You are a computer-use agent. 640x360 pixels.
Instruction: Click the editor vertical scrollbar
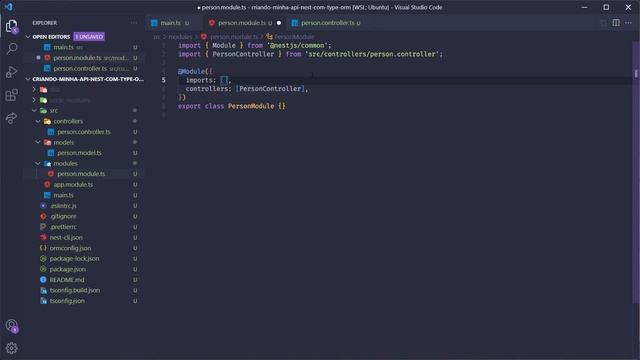pos(636,171)
